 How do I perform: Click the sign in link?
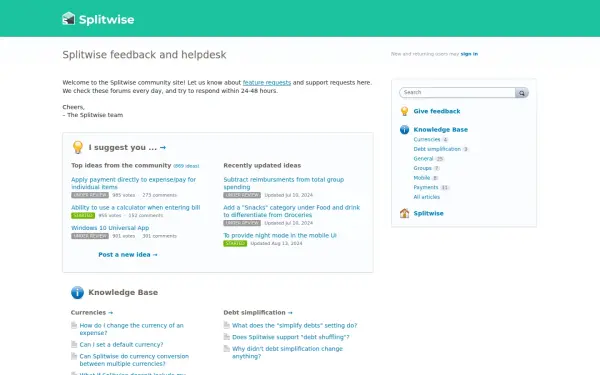[x=469, y=54]
